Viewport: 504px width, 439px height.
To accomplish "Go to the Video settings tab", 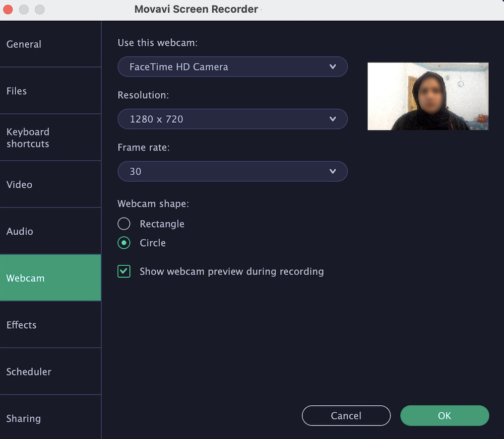I will click(x=50, y=184).
